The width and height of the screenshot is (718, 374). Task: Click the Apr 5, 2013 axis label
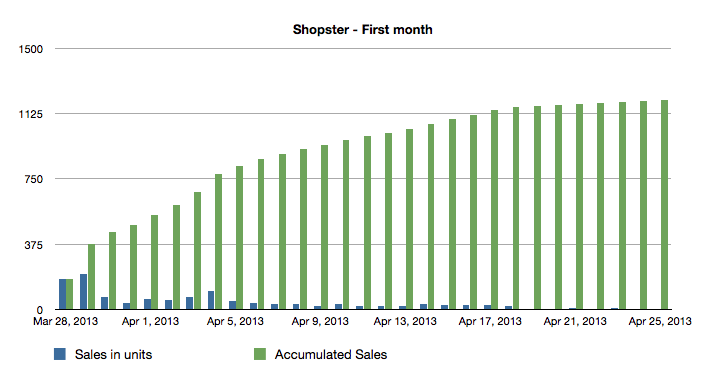coord(235,321)
